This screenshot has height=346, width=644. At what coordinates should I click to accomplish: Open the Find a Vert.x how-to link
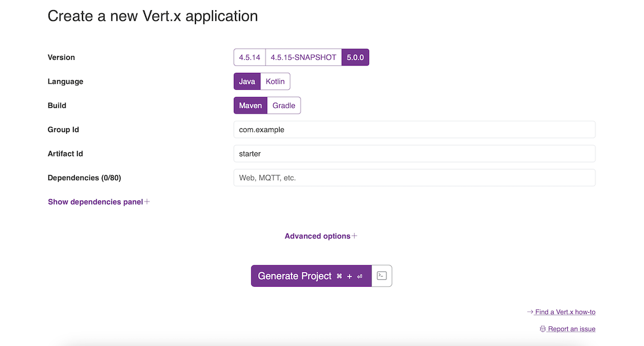click(561, 312)
